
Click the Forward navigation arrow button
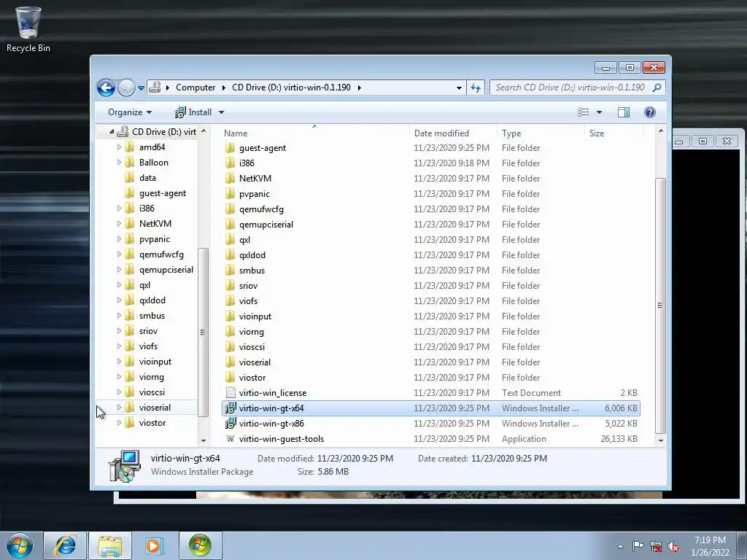point(126,87)
